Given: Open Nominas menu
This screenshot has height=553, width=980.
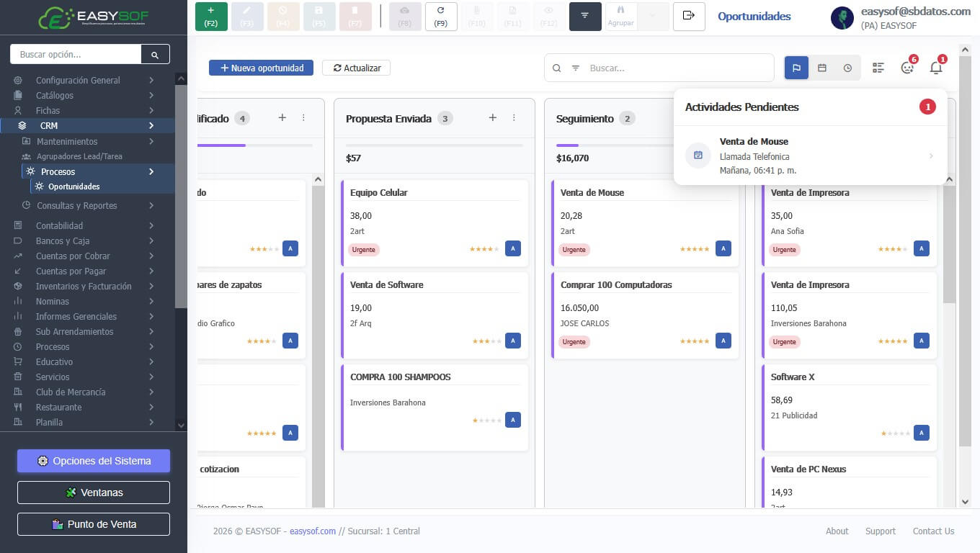Looking at the screenshot, I should tap(86, 301).
